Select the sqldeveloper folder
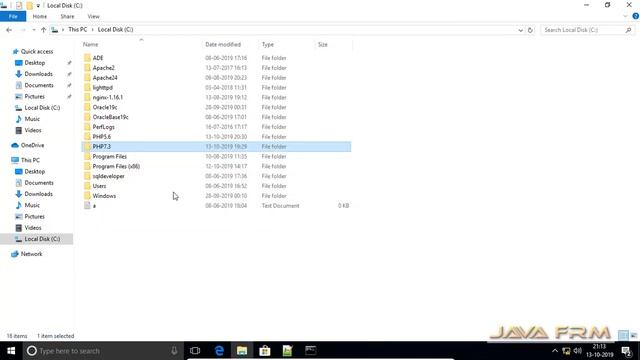The height and width of the screenshot is (360, 640). [x=108, y=176]
